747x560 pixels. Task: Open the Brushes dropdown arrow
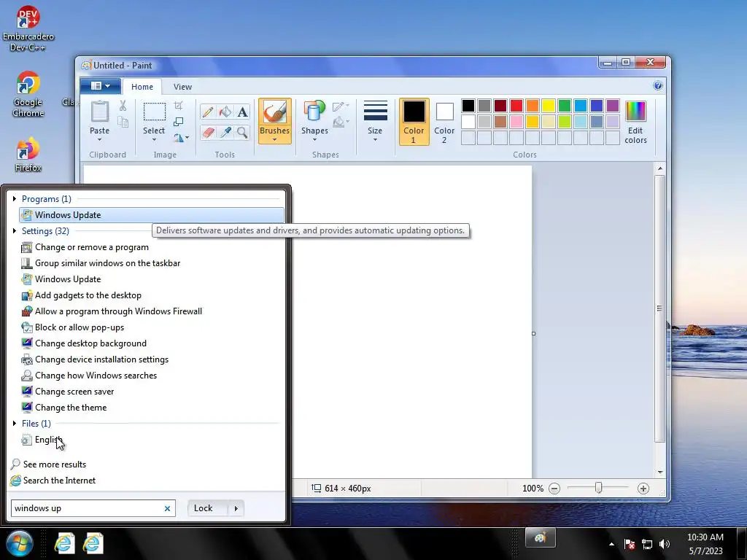(275, 139)
